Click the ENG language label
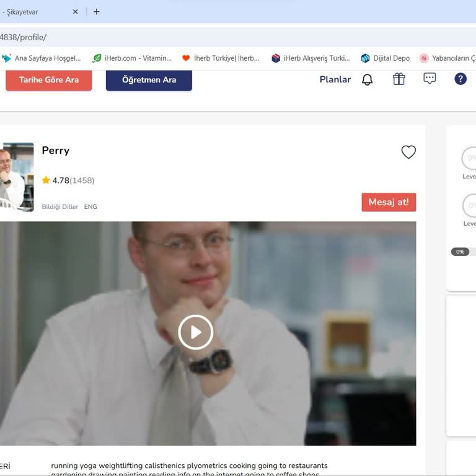This screenshot has width=476, height=476. [x=90, y=207]
